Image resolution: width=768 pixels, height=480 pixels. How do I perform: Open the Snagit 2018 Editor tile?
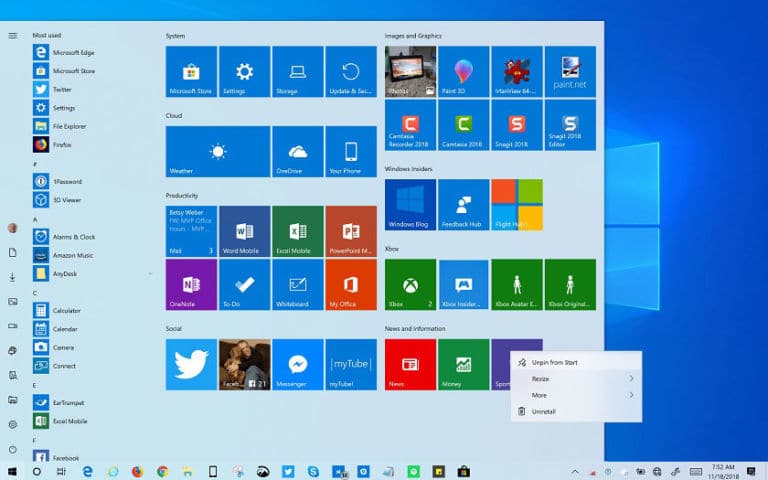coord(571,125)
